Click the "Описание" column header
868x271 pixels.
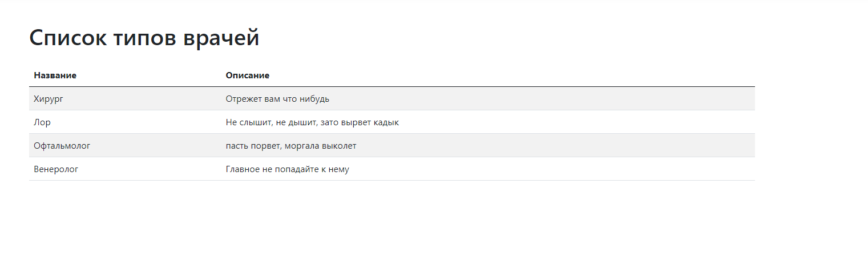(x=247, y=75)
